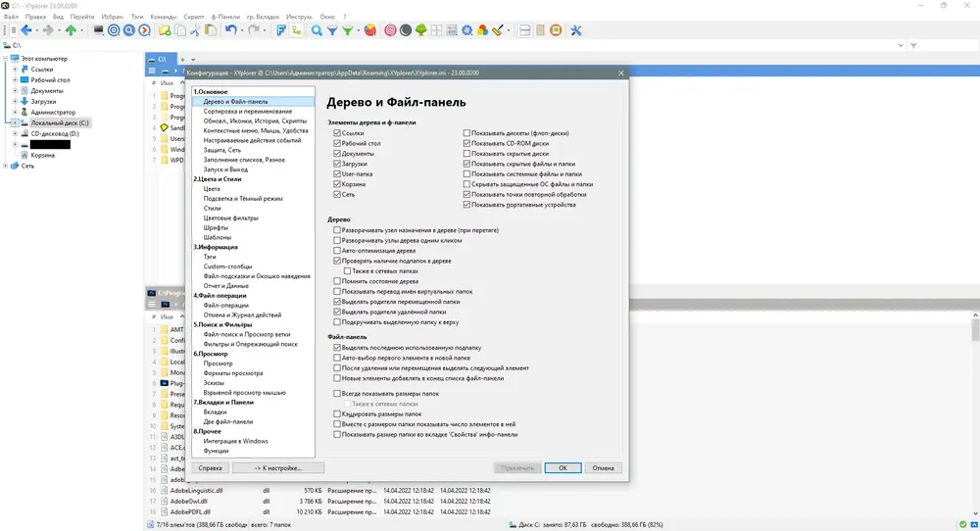Click the scissors Cut icon
980x531 pixels.
pyautogui.click(x=195, y=30)
